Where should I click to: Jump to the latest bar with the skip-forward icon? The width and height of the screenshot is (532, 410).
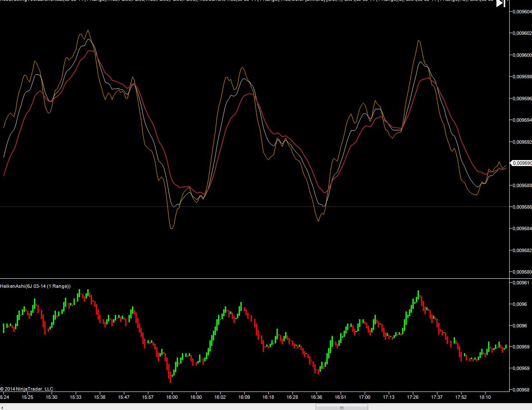click(x=501, y=3)
